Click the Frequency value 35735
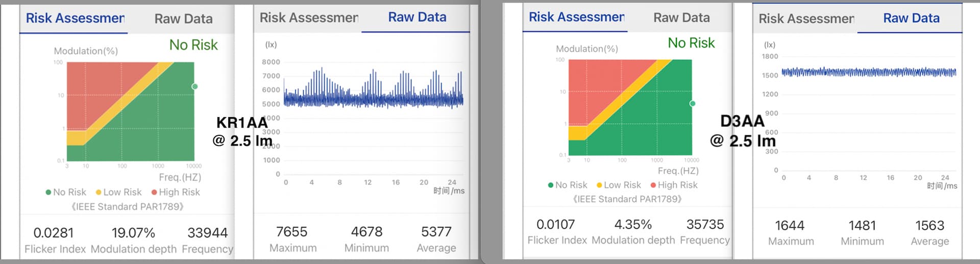980x264 pixels. (705, 225)
